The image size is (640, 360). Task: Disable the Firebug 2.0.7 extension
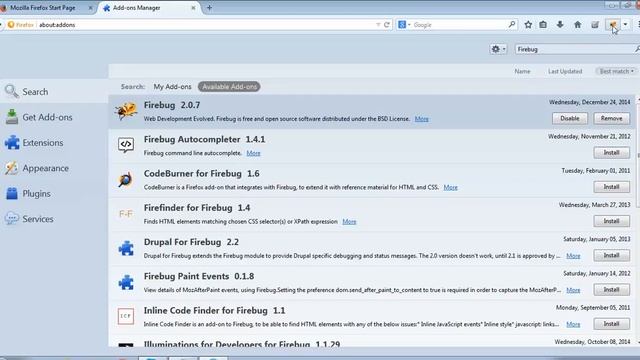tap(570, 118)
